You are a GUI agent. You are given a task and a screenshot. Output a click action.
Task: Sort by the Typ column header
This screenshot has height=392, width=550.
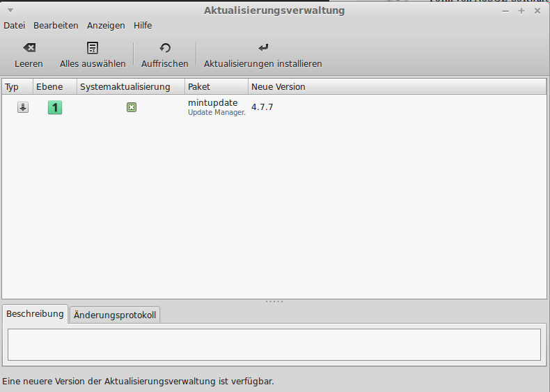pyautogui.click(x=18, y=86)
